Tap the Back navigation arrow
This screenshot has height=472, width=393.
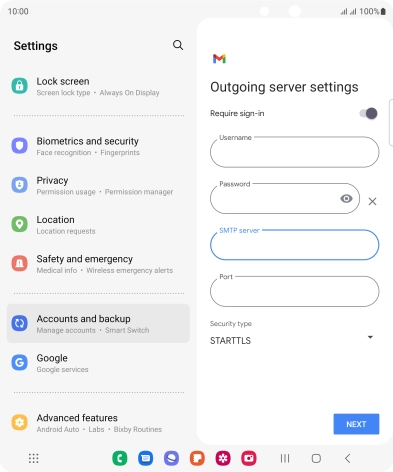(348, 458)
